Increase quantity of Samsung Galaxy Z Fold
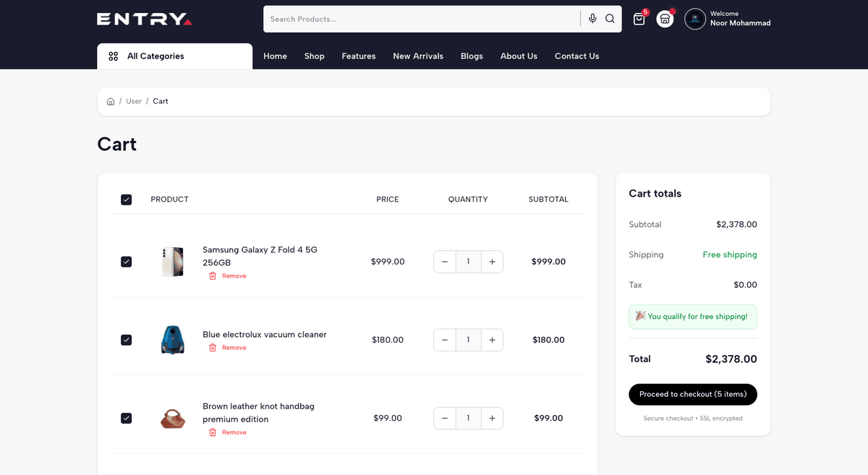The width and height of the screenshot is (868, 475). click(492, 262)
